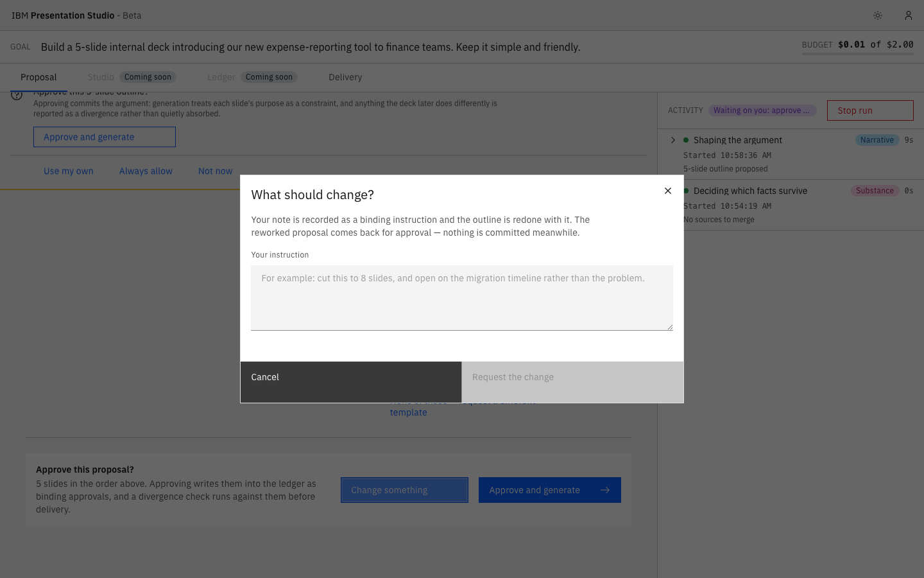Click inside the 'Your instruction' text area
924x578 pixels.
pyautogui.click(x=462, y=298)
